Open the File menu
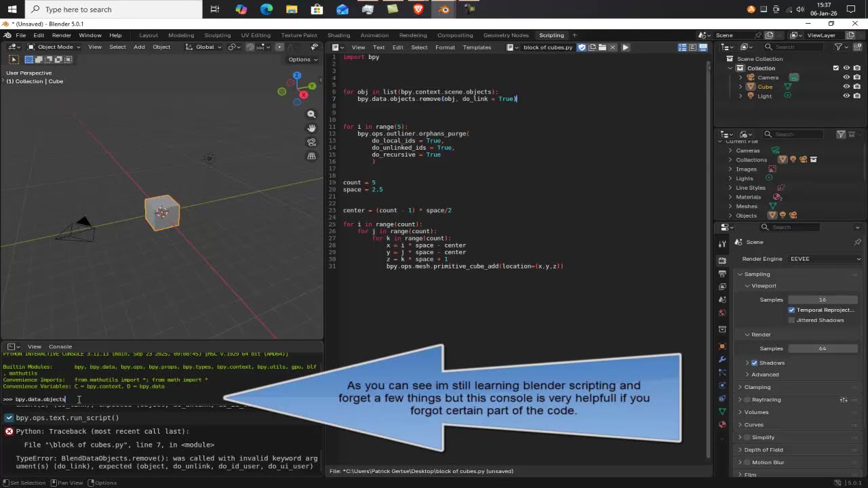Viewport: 868px width, 488px height. [21, 35]
